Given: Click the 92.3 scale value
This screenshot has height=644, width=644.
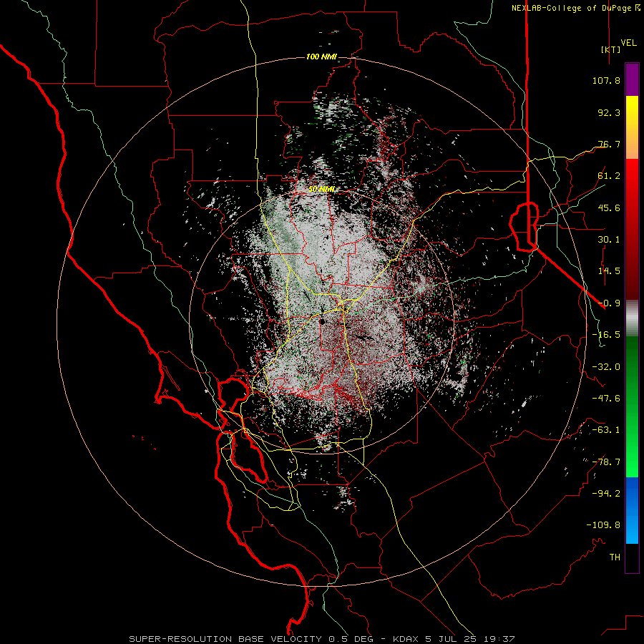Looking at the screenshot, I should 609,112.
